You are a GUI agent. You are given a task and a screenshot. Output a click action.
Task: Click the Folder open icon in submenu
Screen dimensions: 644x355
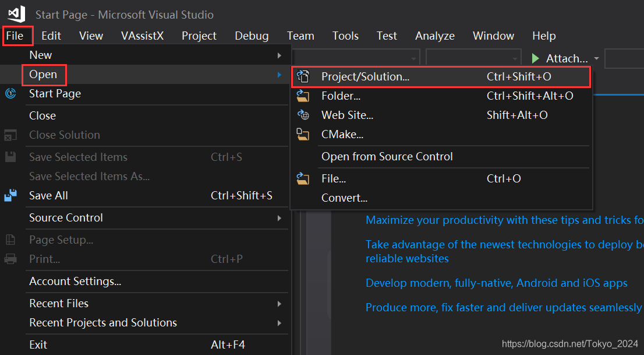click(303, 96)
